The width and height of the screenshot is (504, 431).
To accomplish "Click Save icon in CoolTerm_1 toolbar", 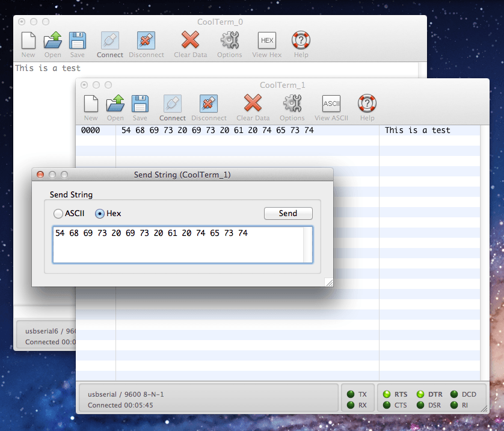I will [140, 104].
